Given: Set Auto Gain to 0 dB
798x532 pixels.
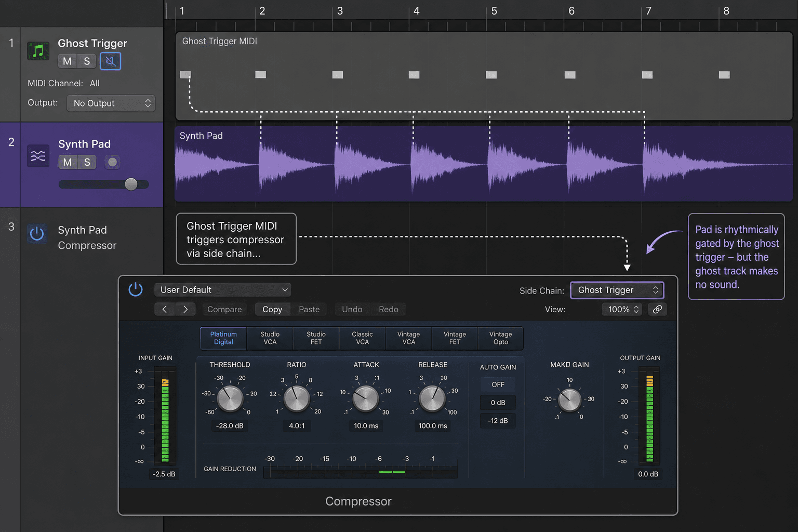Looking at the screenshot, I should [x=498, y=403].
